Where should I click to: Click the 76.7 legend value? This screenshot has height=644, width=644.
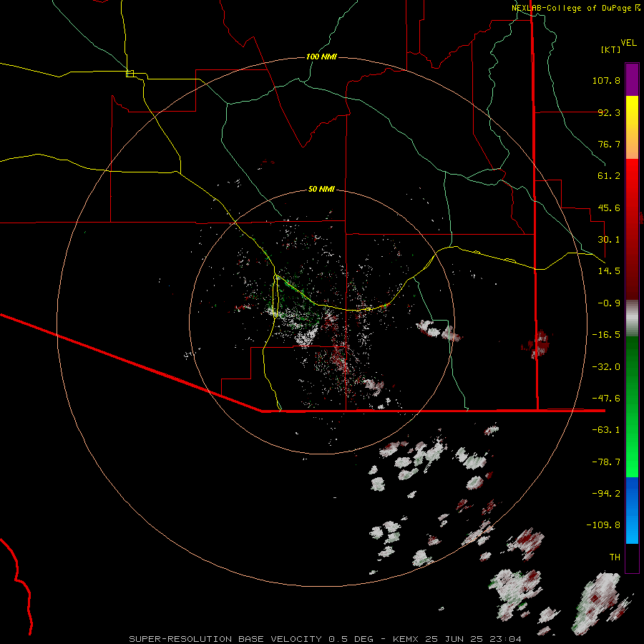tap(609, 144)
